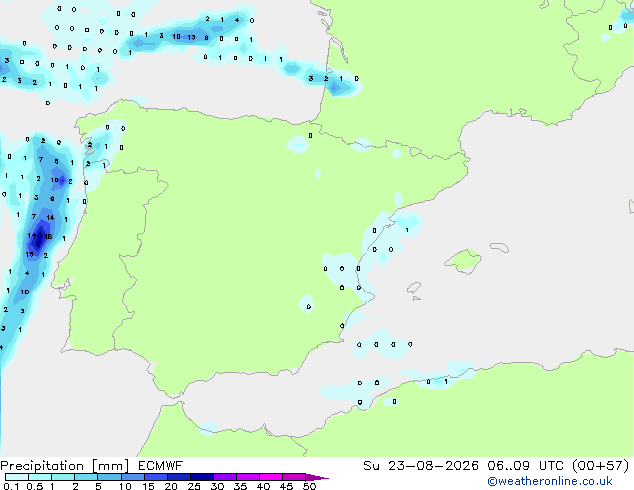Click the darkest blue rain core off Portugal
Screen dimensions: 634x490
pos(39,239)
